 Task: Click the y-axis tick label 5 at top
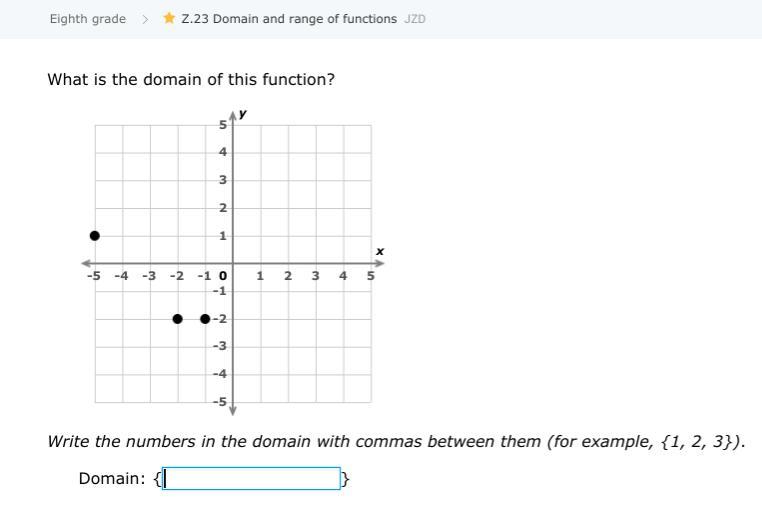pos(224,124)
